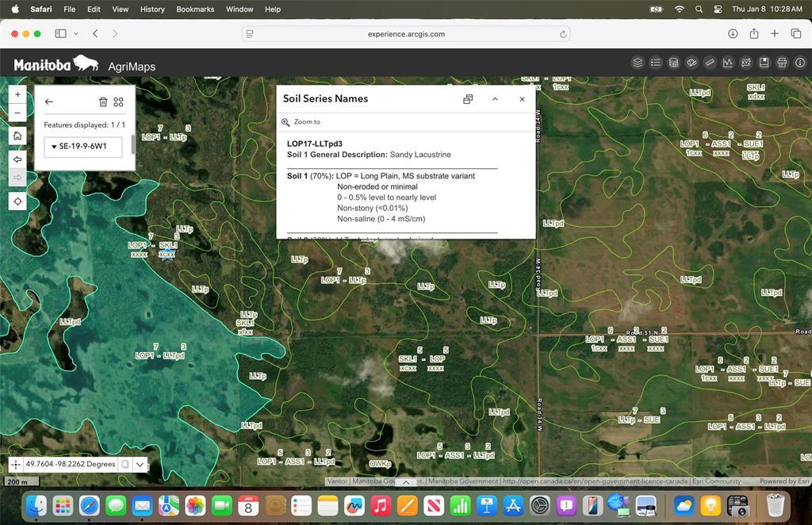Image resolution: width=812 pixels, height=525 pixels.
Task: Click the Zoom to link
Action: tap(307, 122)
